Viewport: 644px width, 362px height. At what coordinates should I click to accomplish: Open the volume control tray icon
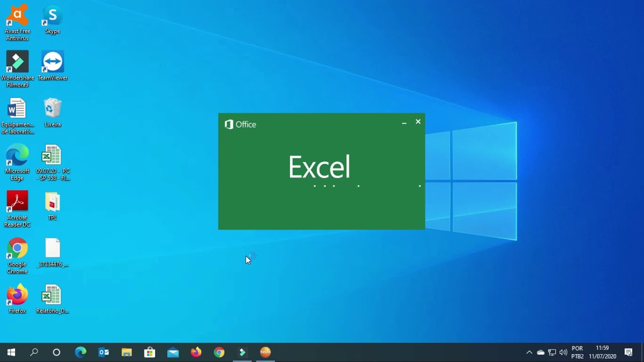tap(563, 352)
